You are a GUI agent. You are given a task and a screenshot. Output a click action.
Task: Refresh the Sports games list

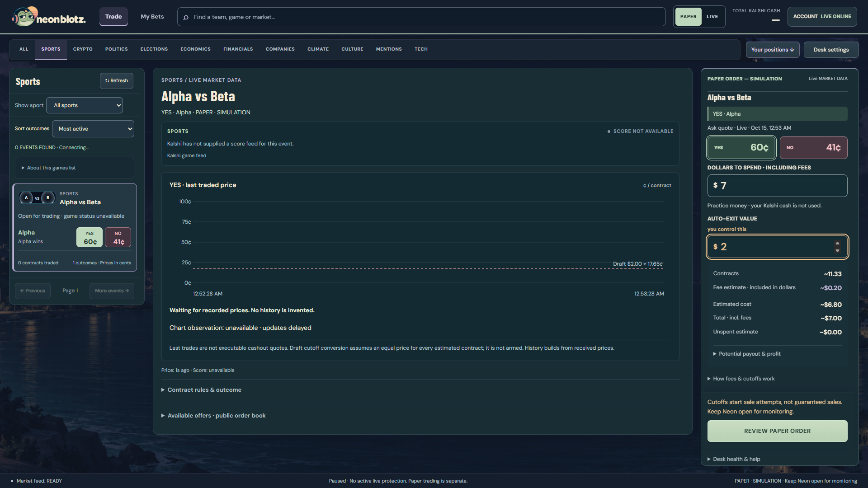point(117,81)
